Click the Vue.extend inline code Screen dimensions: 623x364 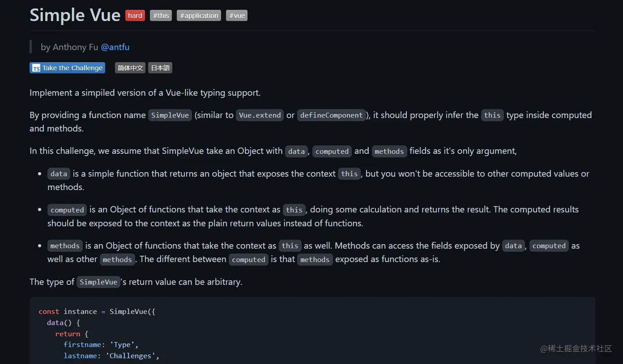260,115
